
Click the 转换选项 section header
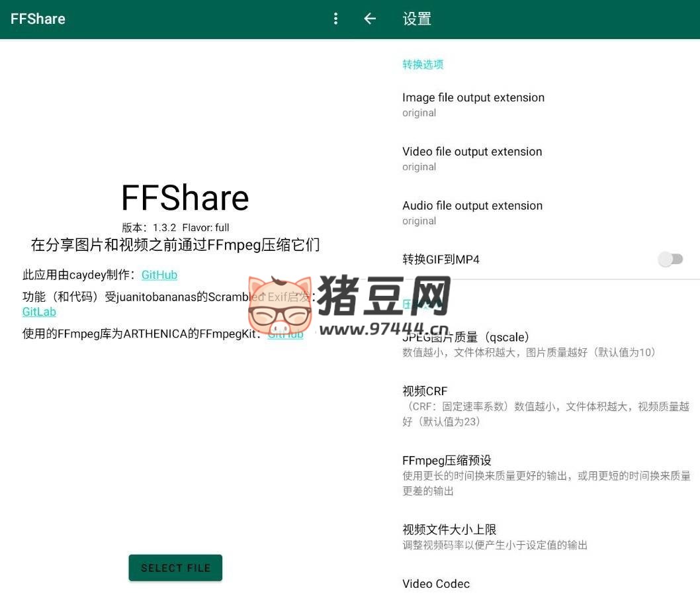click(423, 64)
